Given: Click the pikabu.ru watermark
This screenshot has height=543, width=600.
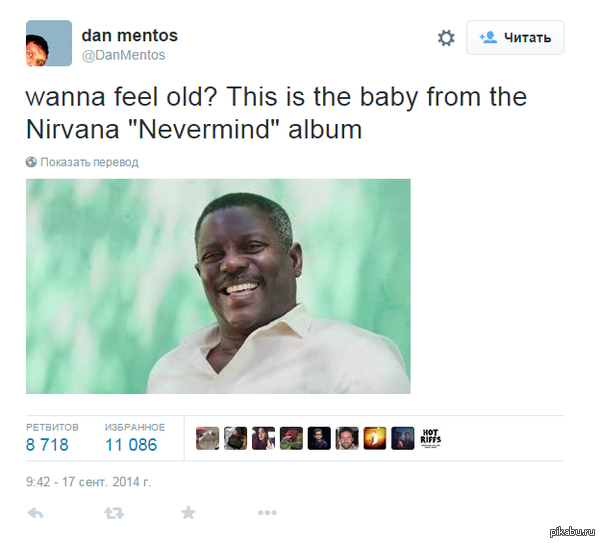Looking at the screenshot, I should (x=568, y=532).
